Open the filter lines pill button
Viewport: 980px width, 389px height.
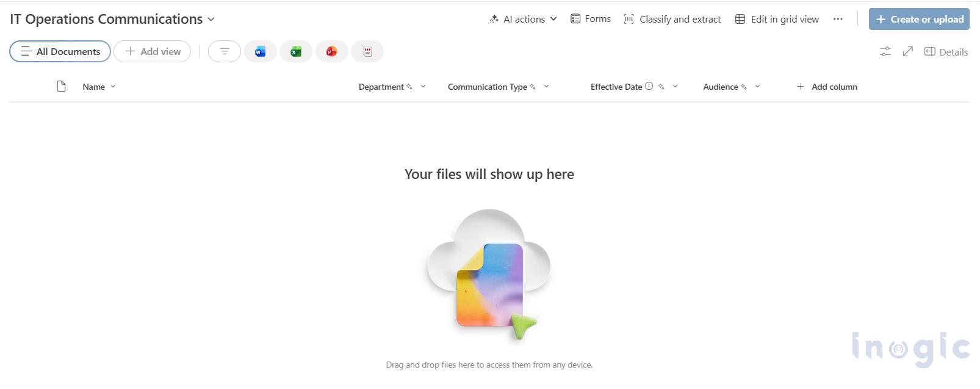(x=225, y=52)
